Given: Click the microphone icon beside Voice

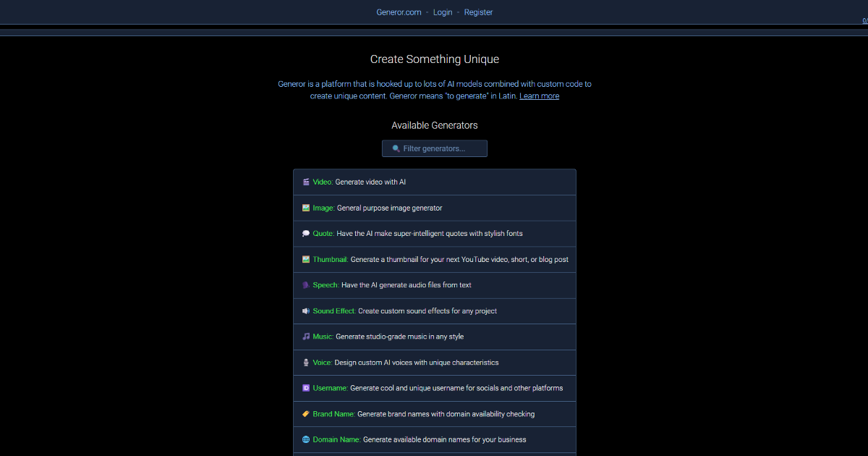Looking at the screenshot, I should tap(305, 362).
